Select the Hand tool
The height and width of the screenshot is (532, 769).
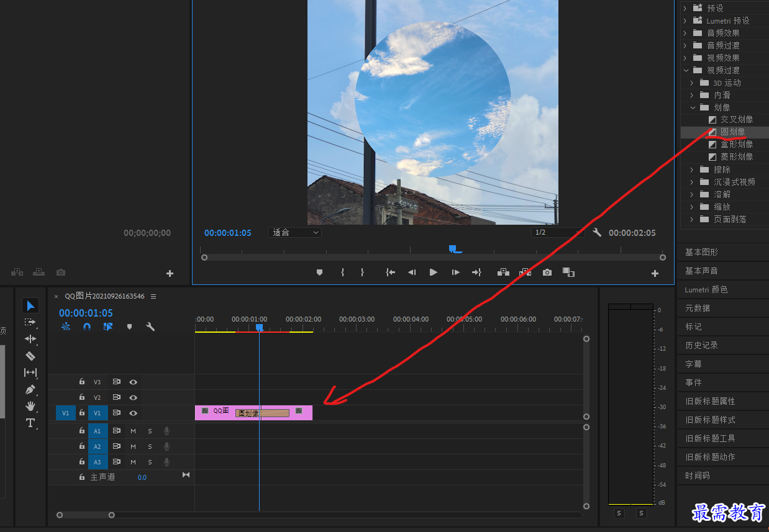click(x=30, y=406)
